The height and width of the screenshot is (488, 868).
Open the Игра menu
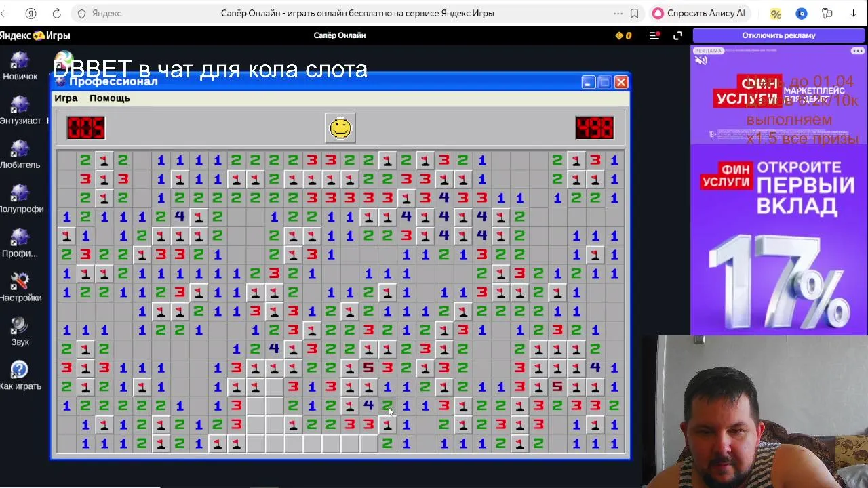point(66,98)
